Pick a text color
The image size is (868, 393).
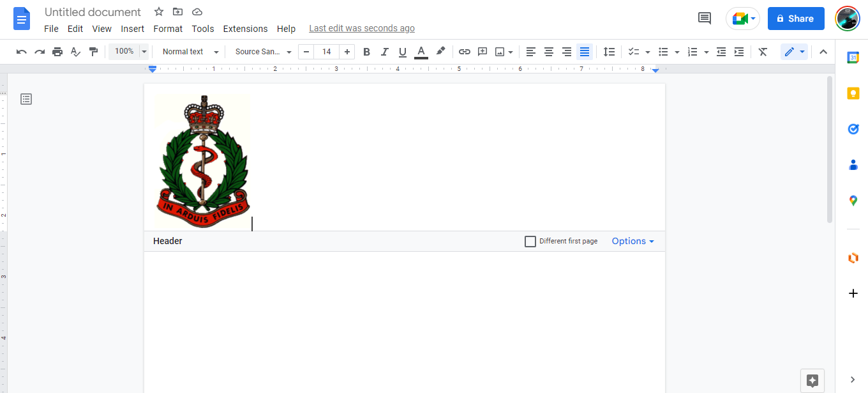click(x=421, y=52)
